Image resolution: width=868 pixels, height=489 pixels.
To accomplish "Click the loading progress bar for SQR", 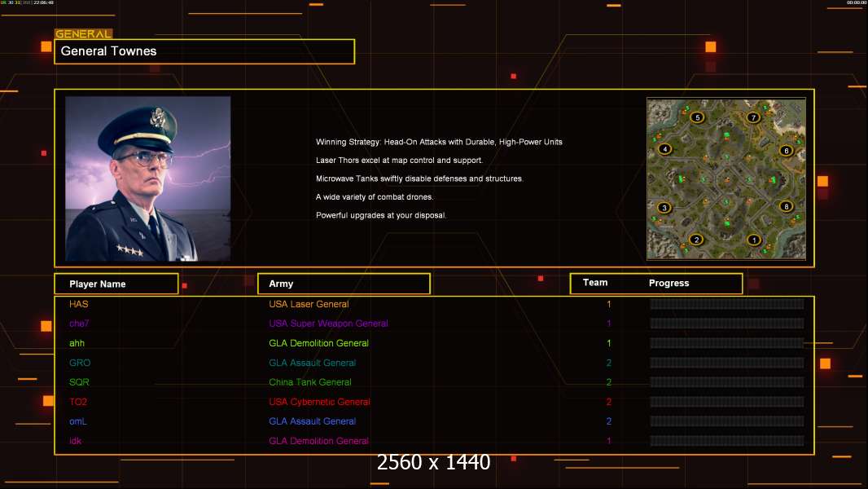I will 727,382.
